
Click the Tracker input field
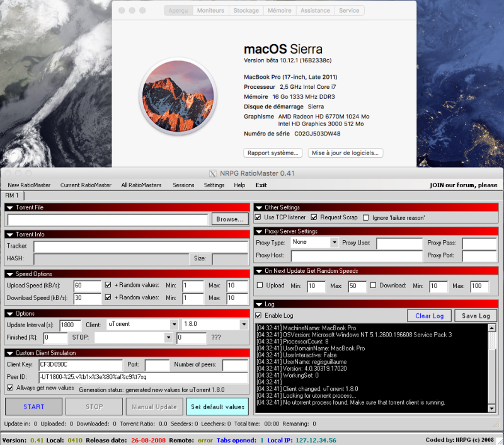pos(140,246)
